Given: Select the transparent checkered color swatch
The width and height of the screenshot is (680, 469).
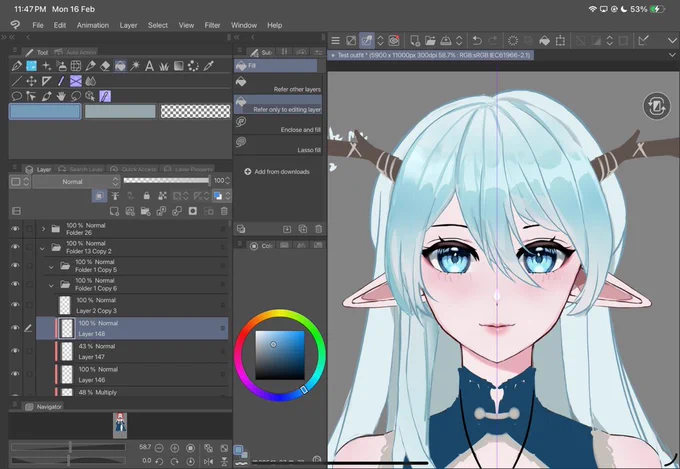Looking at the screenshot, I should tap(195, 112).
